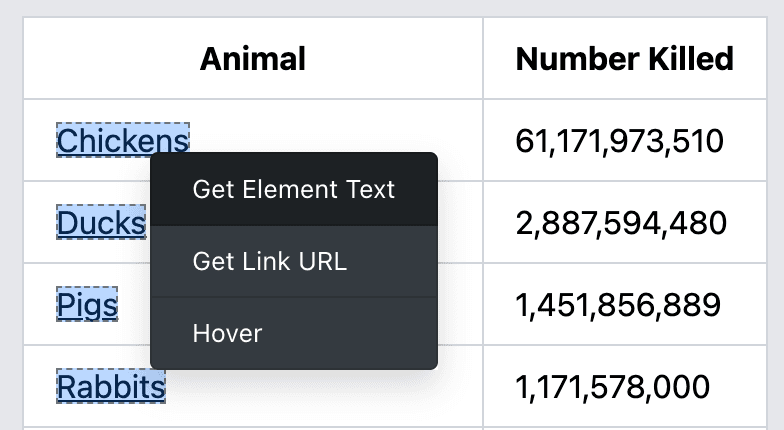Viewport: 784px width, 430px height.
Task: Select the 1,451,856,889 number cell
Action: tap(617, 305)
